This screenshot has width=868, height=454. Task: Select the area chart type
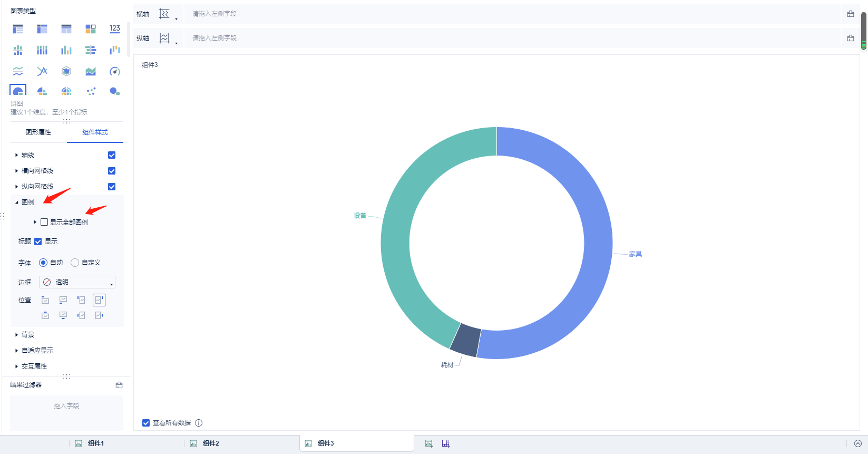[91, 71]
